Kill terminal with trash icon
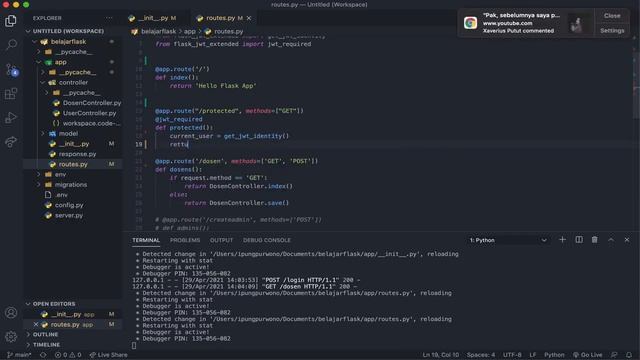 594,240
